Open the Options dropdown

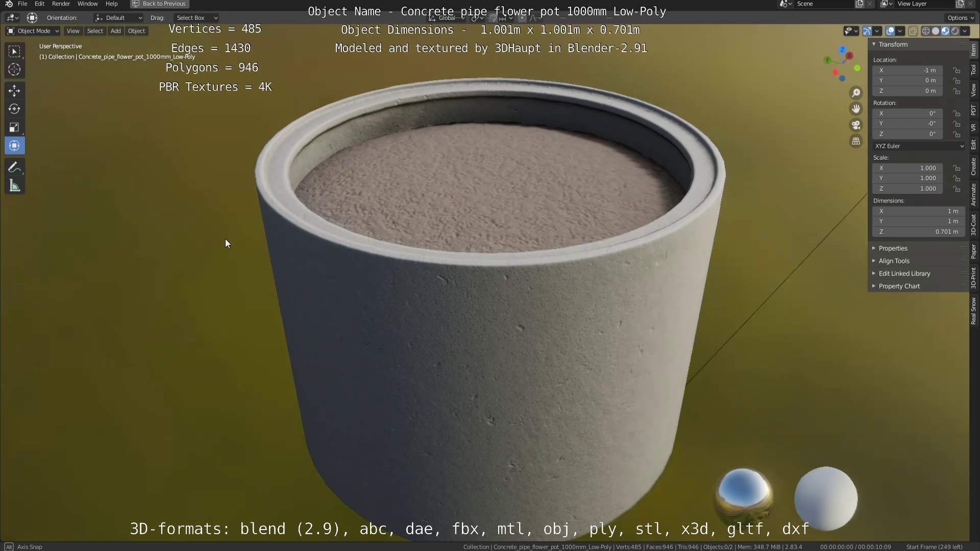point(961,18)
